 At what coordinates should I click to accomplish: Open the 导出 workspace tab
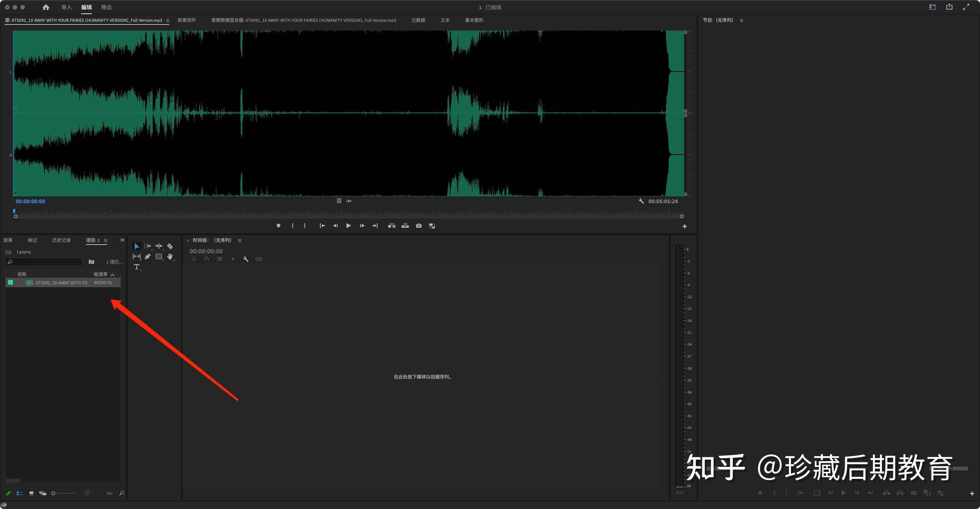(x=106, y=7)
